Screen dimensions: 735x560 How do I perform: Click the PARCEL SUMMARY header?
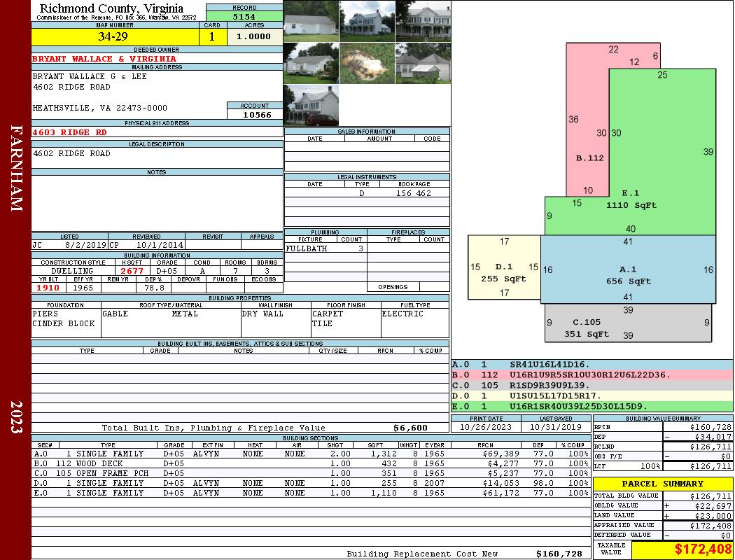(663, 484)
